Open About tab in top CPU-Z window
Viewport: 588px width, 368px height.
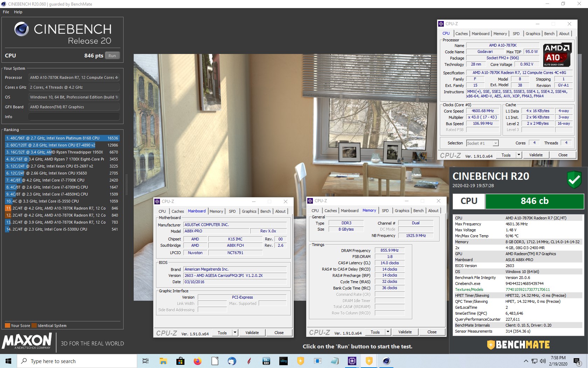click(x=564, y=34)
